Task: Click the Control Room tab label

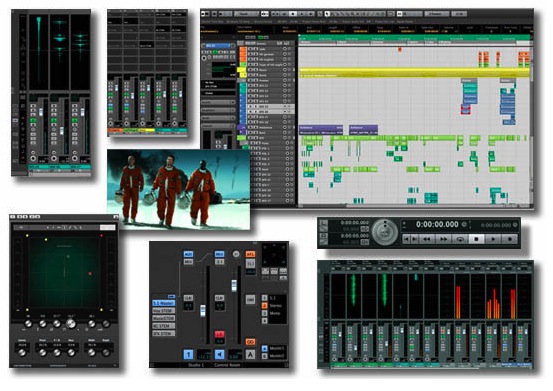Action: (x=227, y=365)
